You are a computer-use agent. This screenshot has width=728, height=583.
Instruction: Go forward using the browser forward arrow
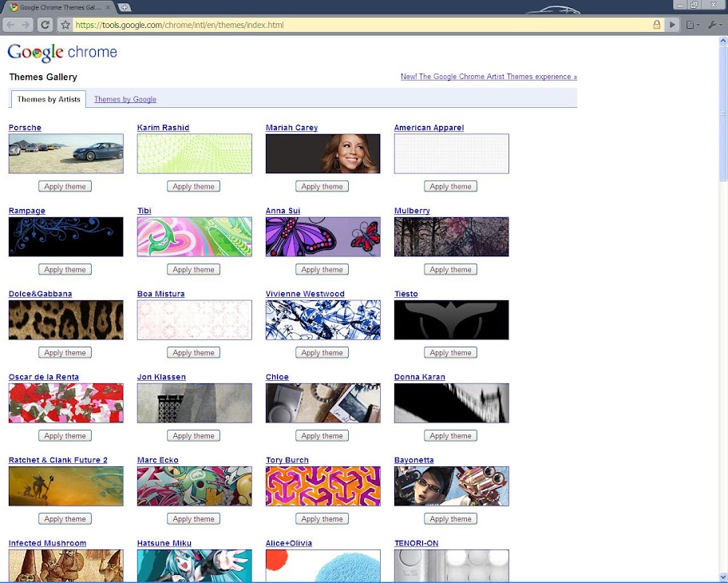[x=25, y=25]
